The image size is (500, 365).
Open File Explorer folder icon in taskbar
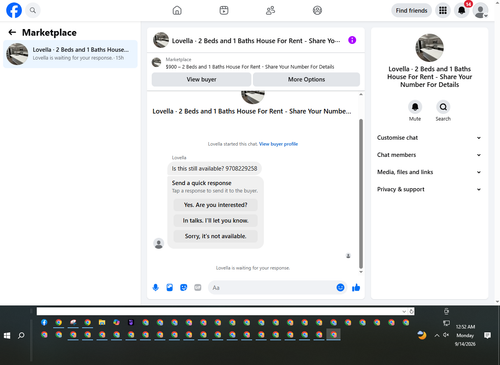(x=102, y=322)
